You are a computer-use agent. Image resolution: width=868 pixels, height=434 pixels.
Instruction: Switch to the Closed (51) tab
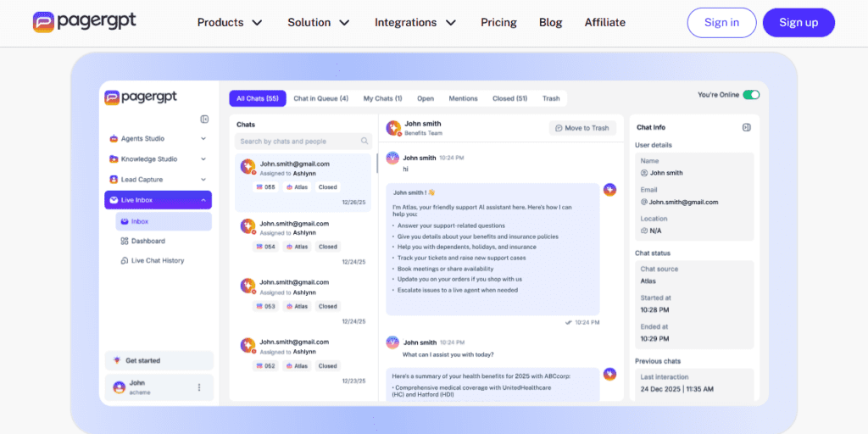[x=509, y=98]
